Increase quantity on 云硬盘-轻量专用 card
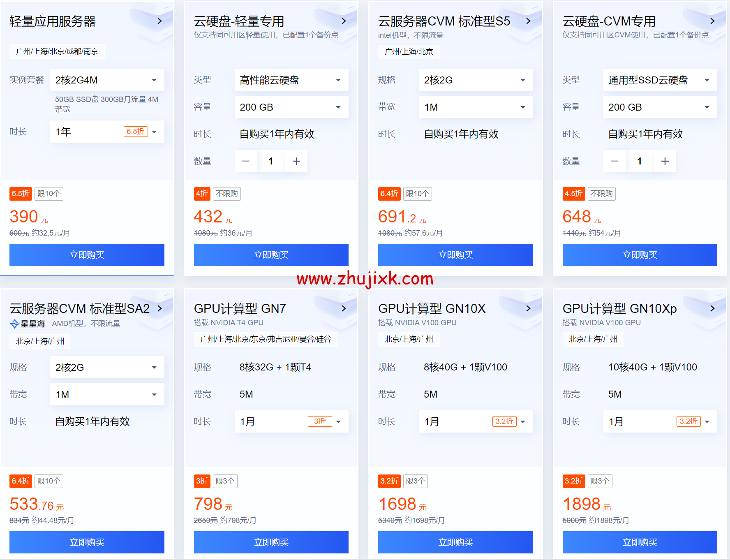This screenshot has height=560, width=730. (296, 161)
